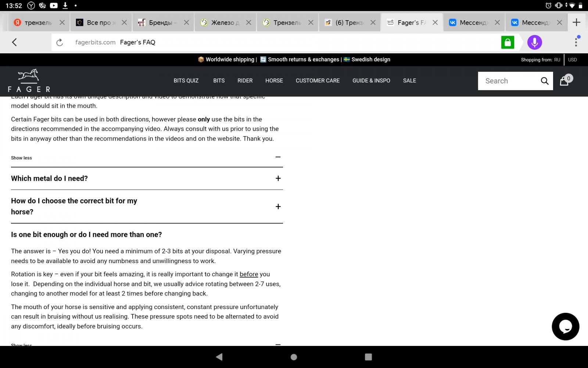Reload the Fager's FAQ page

point(60,42)
